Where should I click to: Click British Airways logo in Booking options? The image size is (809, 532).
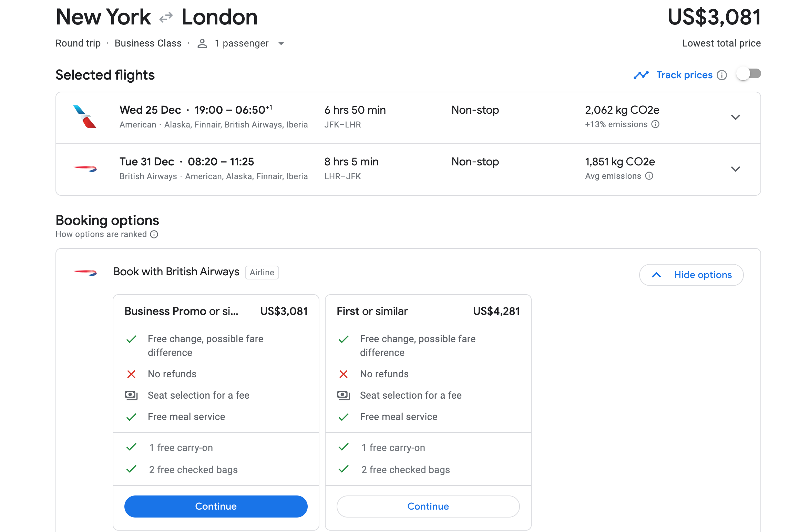point(85,273)
